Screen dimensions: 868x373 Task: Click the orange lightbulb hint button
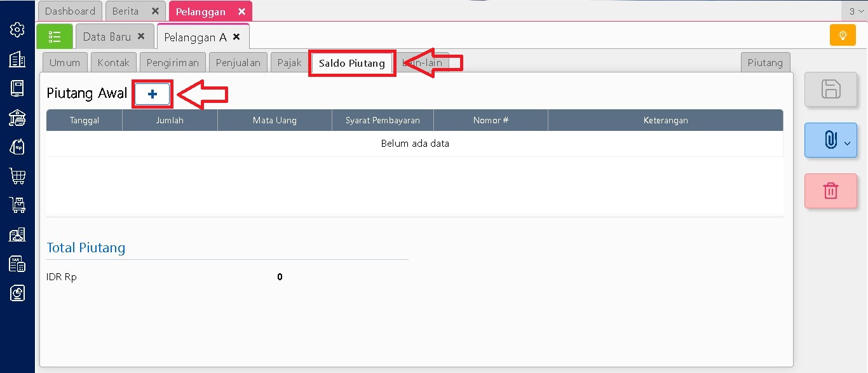843,35
